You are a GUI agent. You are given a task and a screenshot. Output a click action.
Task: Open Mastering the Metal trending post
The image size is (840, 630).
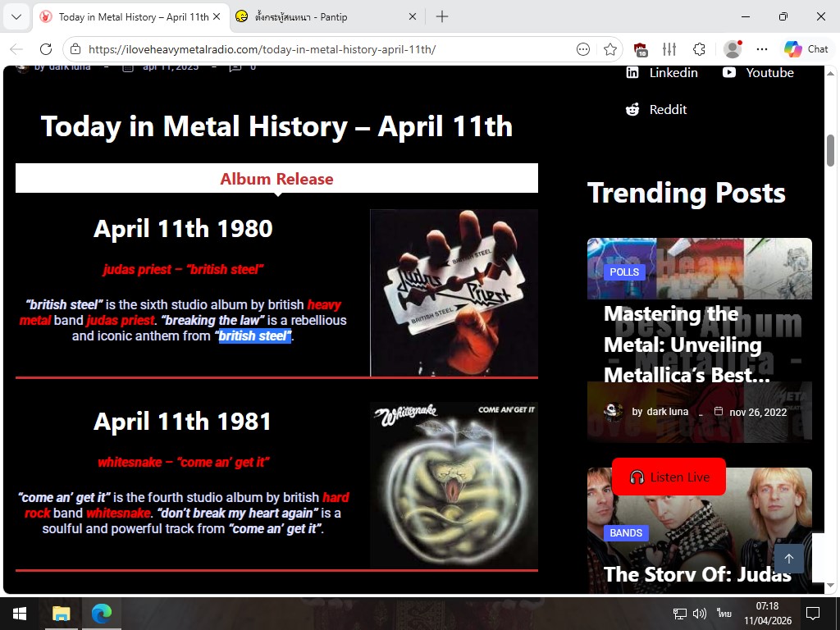687,345
